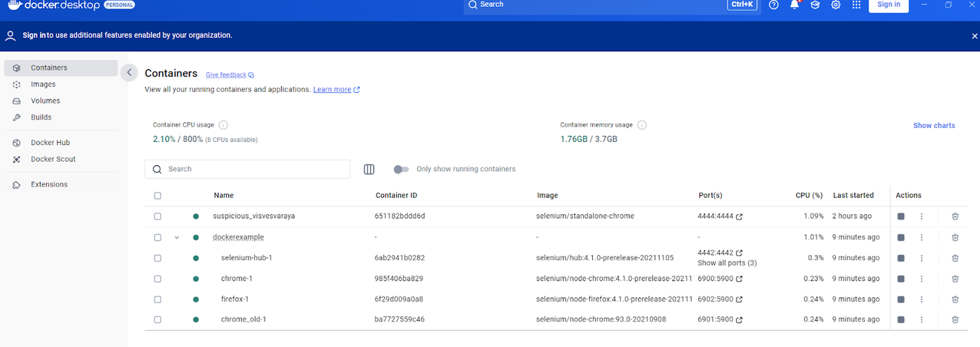Image resolution: width=980 pixels, height=347 pixels.
Task: Check the select-all header checkbox
Action: tap(157, 196)
